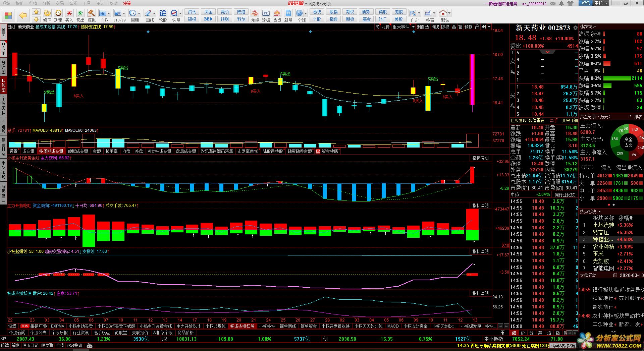This screenshot has height=351, width=644.
Task: Click the yellow back arrow icon
Action: click(x=22, y=15)
